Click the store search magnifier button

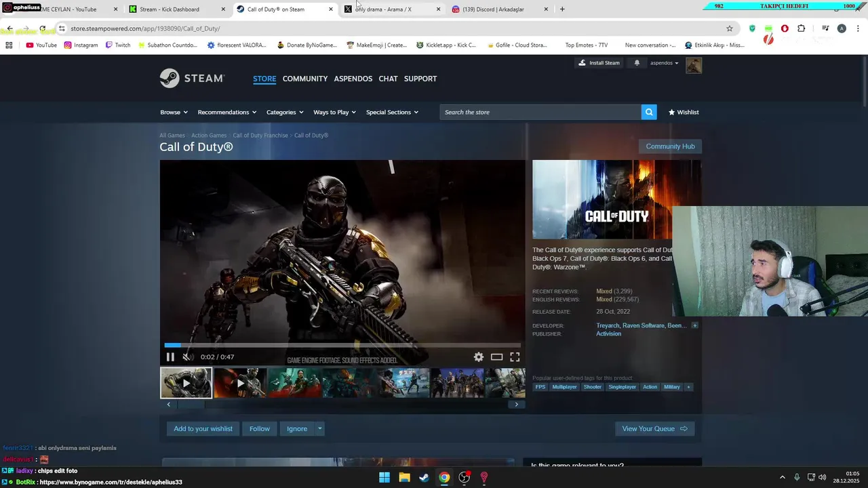(x=650, y=112)
